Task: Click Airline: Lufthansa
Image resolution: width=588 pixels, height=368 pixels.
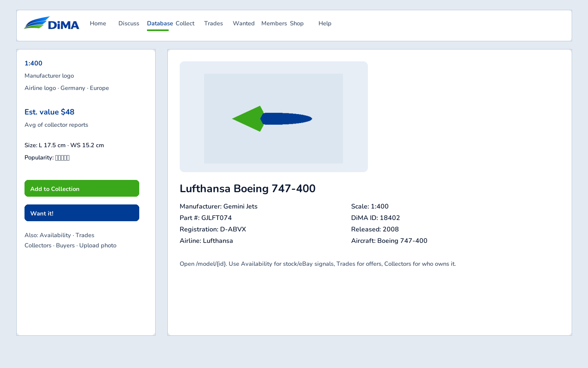Action: point(206,241)
